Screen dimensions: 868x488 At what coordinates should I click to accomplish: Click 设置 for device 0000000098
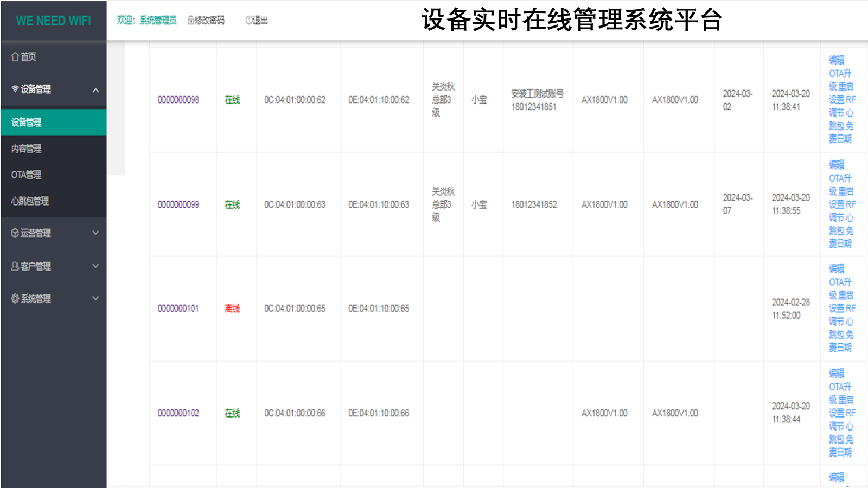click(837, 100)
